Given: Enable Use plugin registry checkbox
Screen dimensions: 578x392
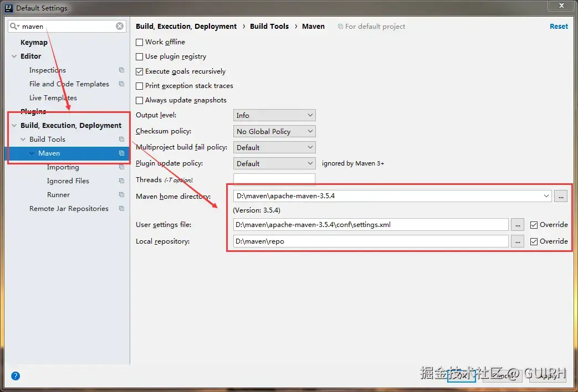Looking at the screenshot, I should pyautogui.click(x=139, y=56).
